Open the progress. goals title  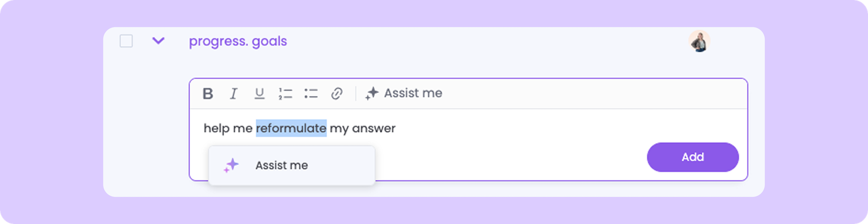(x=238, y=41)
